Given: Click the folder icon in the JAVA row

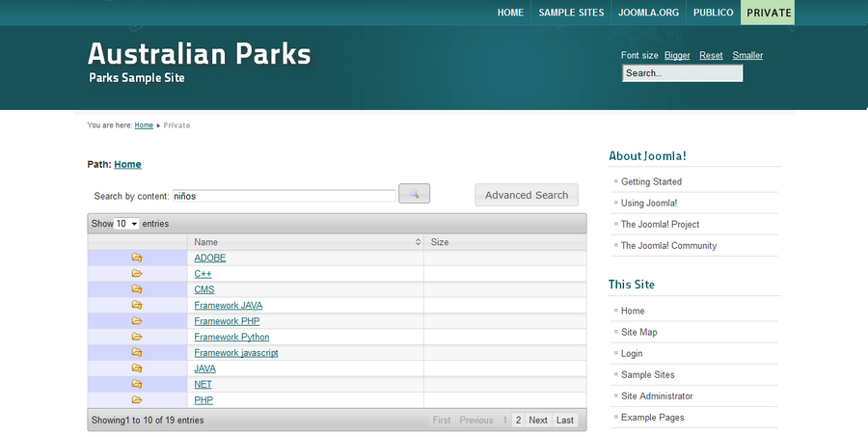Looking at the screenshot, I should [137, 368].
